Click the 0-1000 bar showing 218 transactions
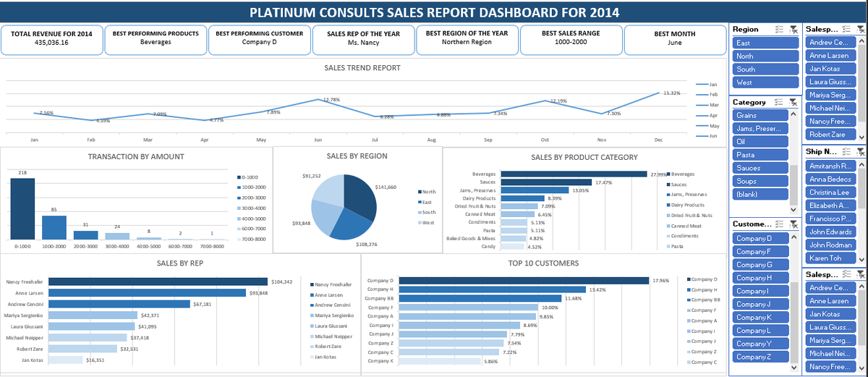 (22, 208)
